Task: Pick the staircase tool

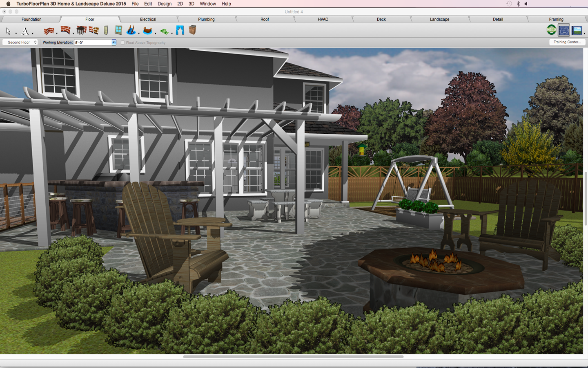Action: pos(131,30)
